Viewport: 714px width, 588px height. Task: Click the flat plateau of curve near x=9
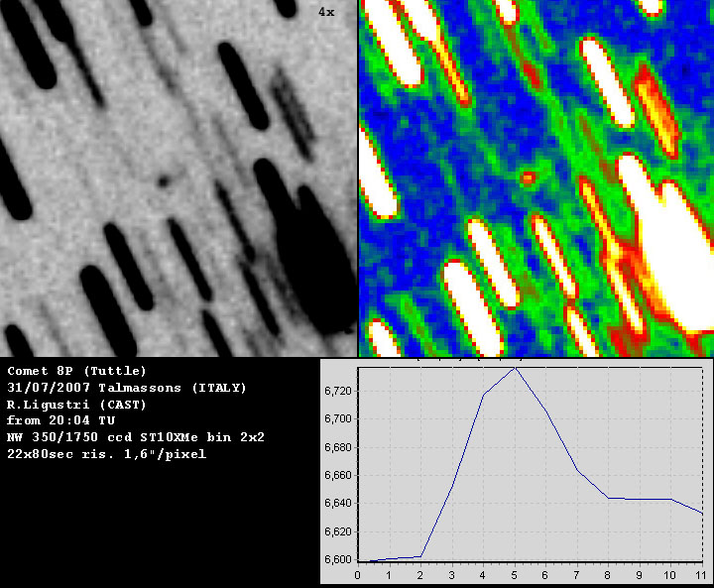tap(641, 499)
